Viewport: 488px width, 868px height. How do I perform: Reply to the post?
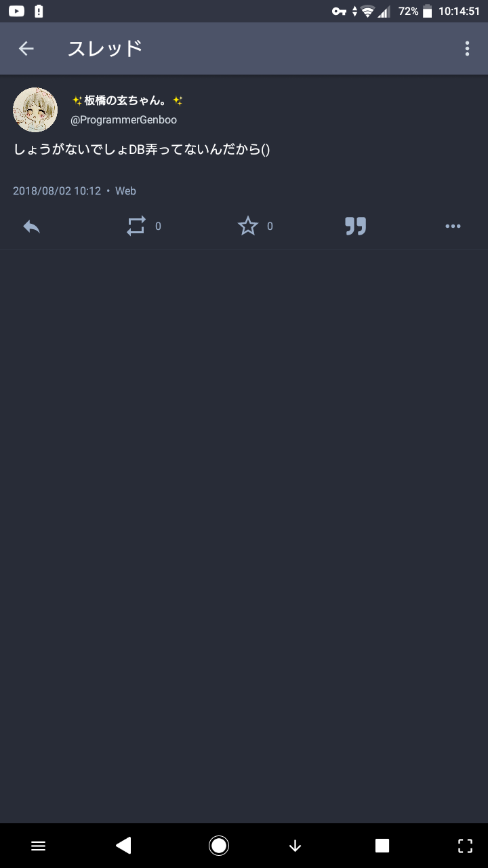click(32, 226)
